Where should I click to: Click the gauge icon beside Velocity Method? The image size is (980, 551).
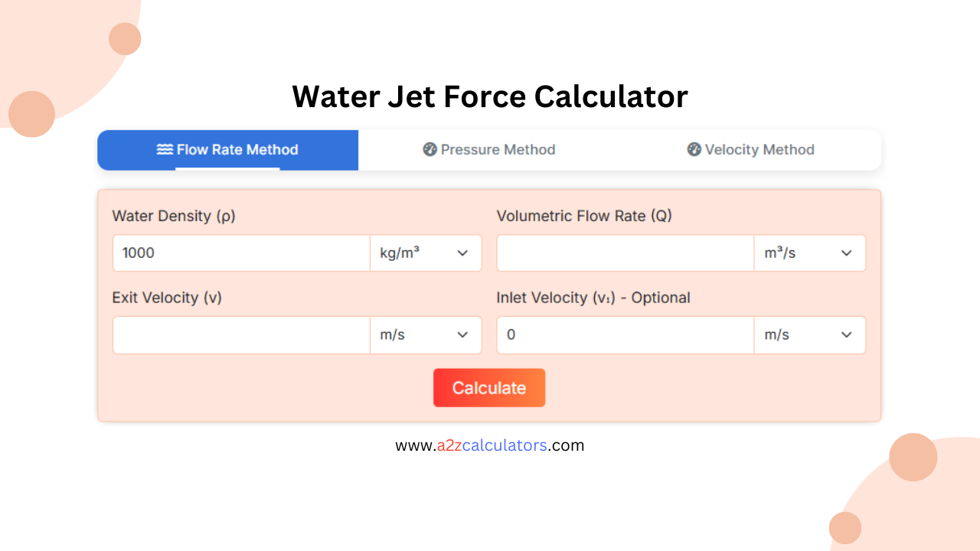pyautogui.click(x=693, y=149)
